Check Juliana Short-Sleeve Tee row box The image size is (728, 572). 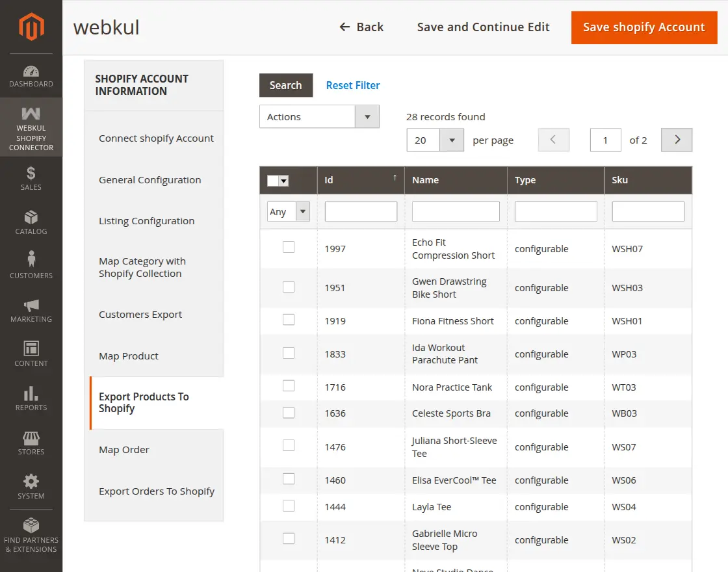[289, 445]
